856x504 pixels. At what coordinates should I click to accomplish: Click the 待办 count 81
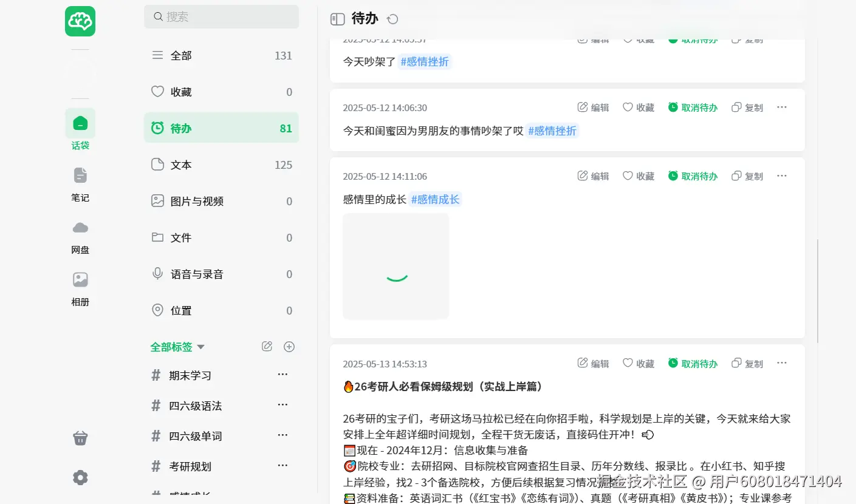286,128
